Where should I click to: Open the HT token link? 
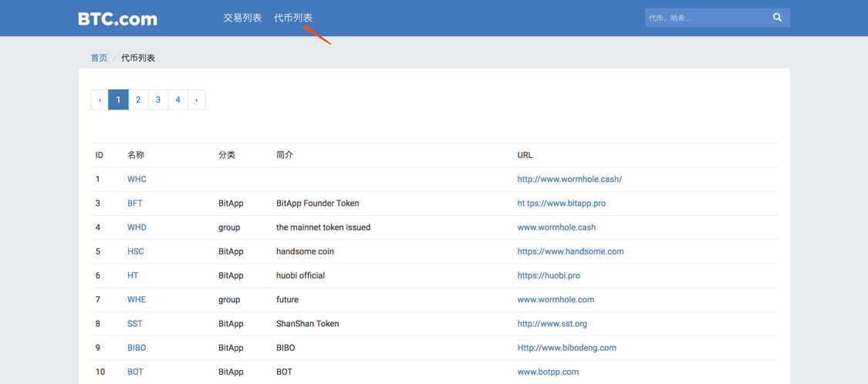point(133,275)
